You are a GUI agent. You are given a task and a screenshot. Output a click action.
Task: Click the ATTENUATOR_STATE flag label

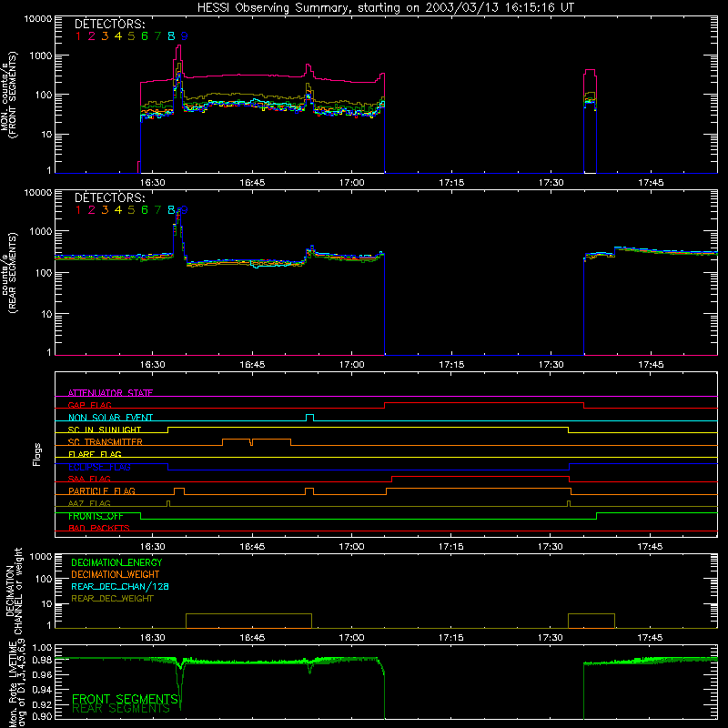pos(110,393)
